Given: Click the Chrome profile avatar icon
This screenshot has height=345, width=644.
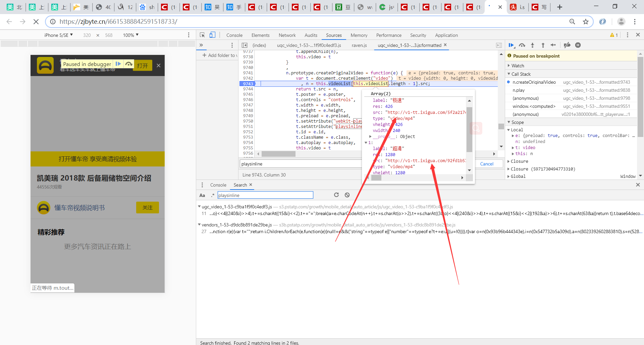Looking at the screenshot, I should coord(621,21).
